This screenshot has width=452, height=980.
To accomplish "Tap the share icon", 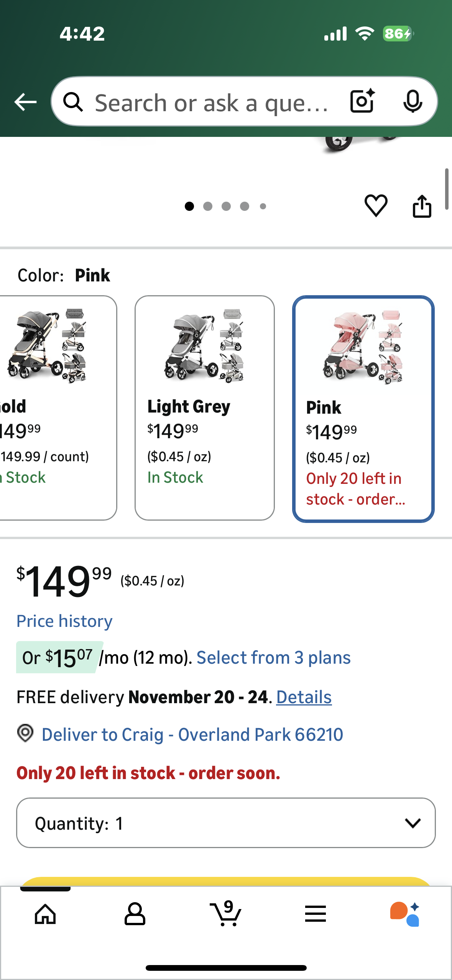I will [422, 206].
